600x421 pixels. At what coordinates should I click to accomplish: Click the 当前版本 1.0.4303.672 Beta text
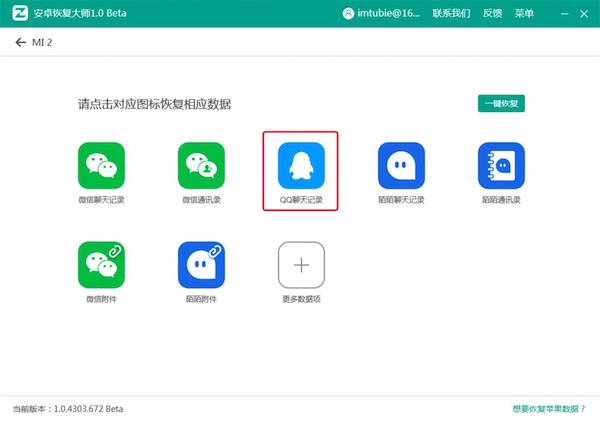[x=68, y=409]
